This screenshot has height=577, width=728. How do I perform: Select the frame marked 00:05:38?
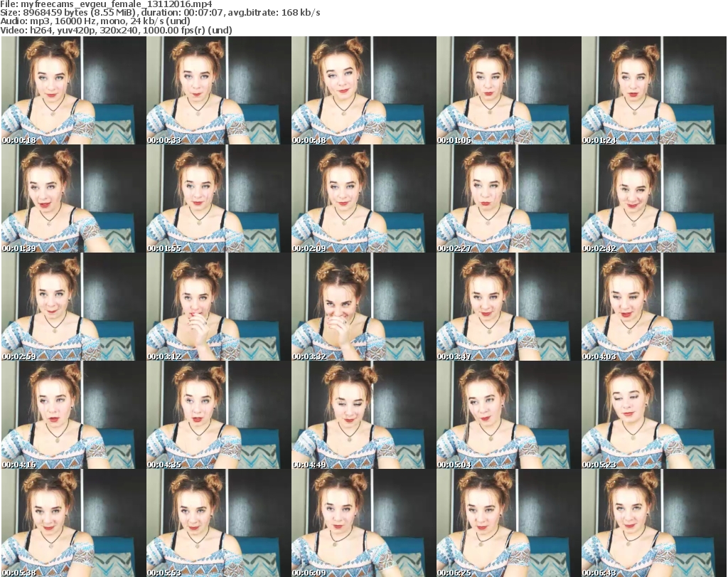point(73,524)
